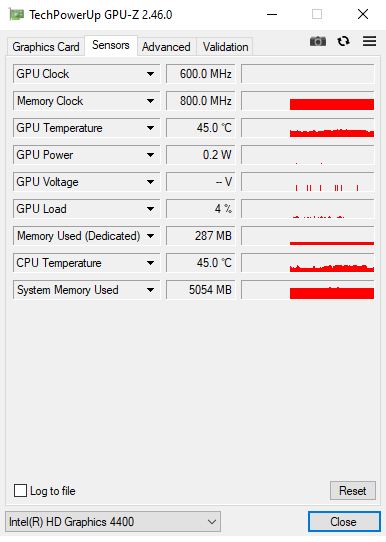
Task: Open the Memory Clock dropdown arrow
Action: coord(150,101)
